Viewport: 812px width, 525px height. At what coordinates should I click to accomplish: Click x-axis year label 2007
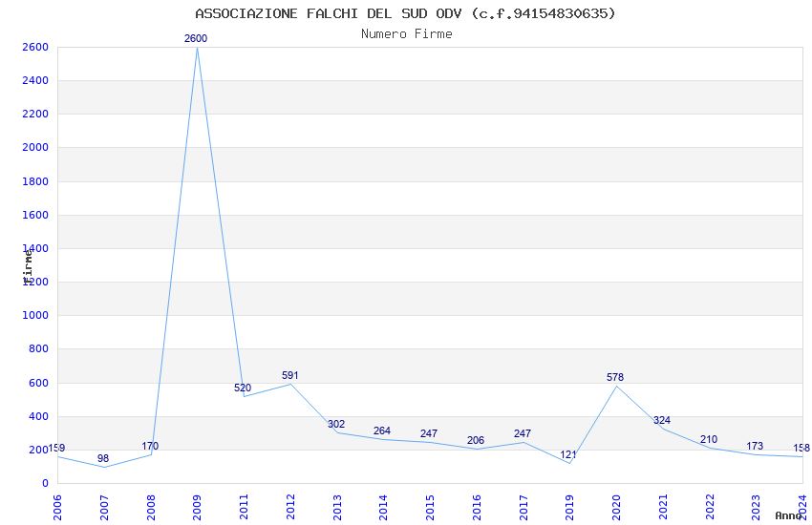point(104,508)
